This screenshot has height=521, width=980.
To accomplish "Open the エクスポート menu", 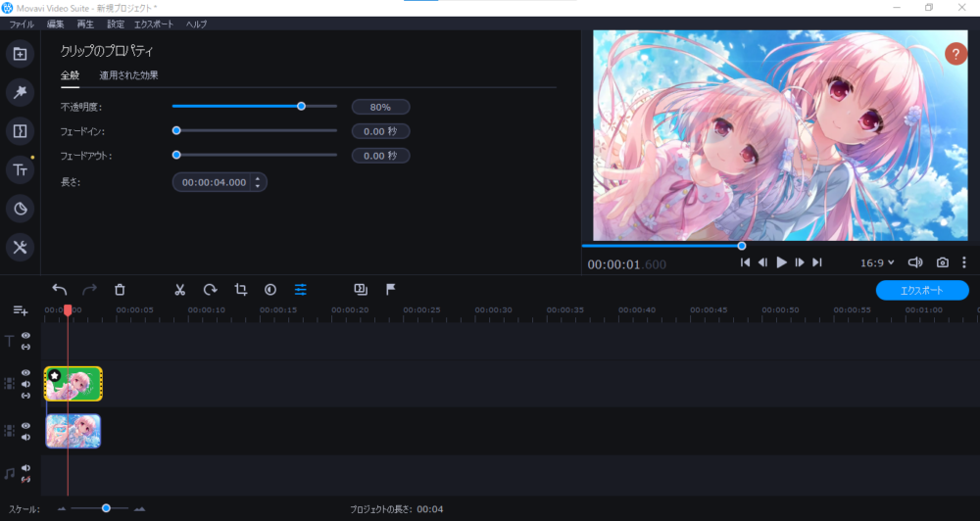I will (x=154, y=24).
